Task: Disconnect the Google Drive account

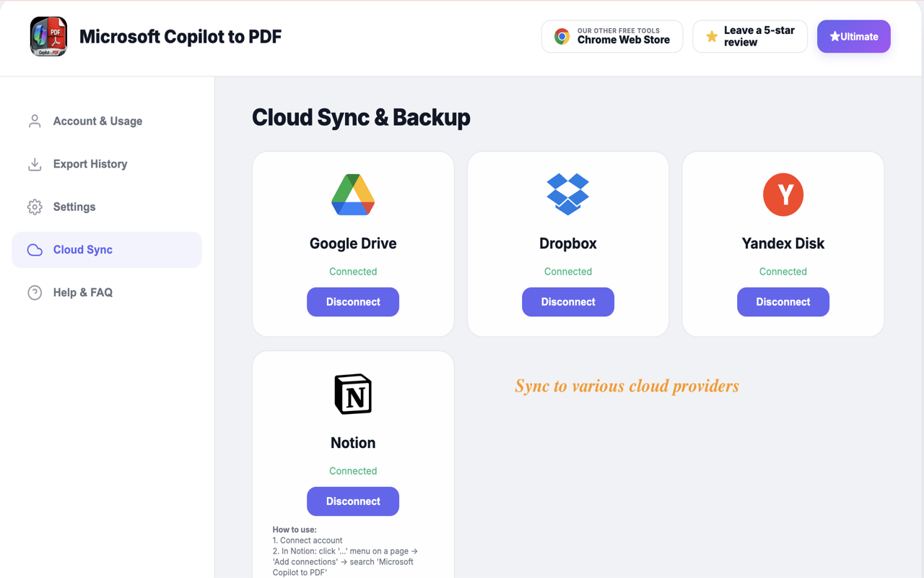Action: point(353,302)
